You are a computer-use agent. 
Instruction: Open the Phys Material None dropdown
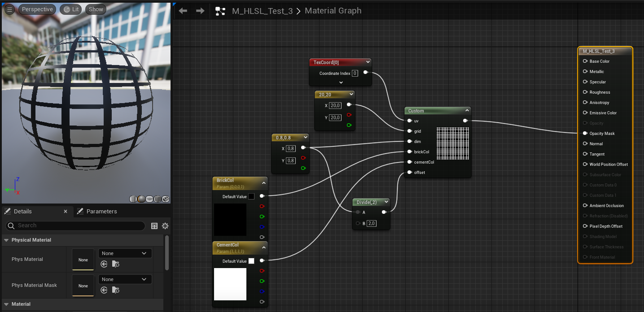click(125, 253)
